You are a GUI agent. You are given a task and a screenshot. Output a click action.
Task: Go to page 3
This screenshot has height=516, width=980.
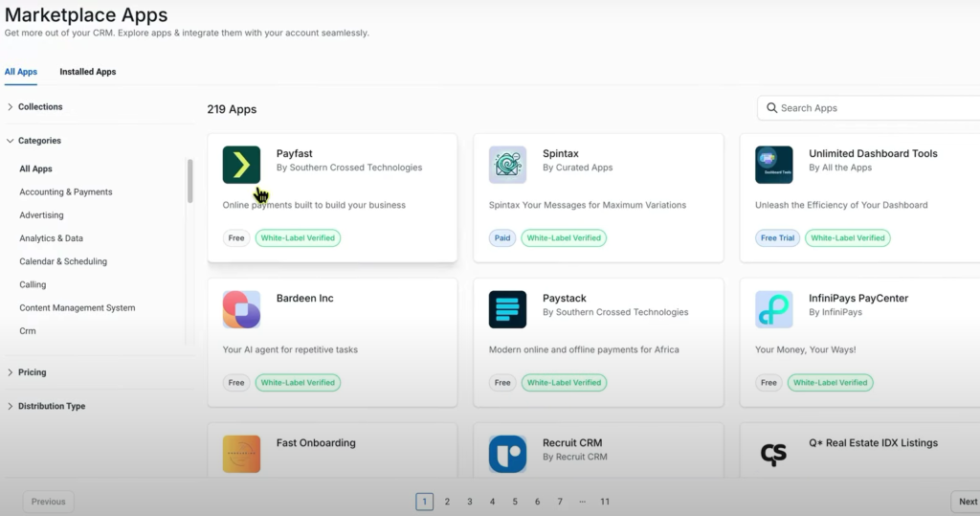[x=469, y=502]
